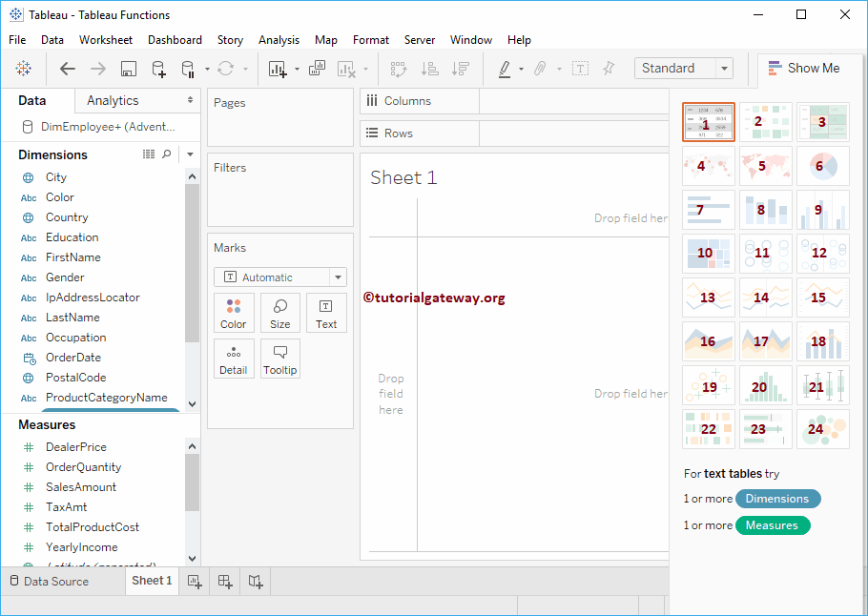The height and width of the screenshot is (616, 868).
Task: Click the Tooltip button on the Marks card
Action: (279, 359)
